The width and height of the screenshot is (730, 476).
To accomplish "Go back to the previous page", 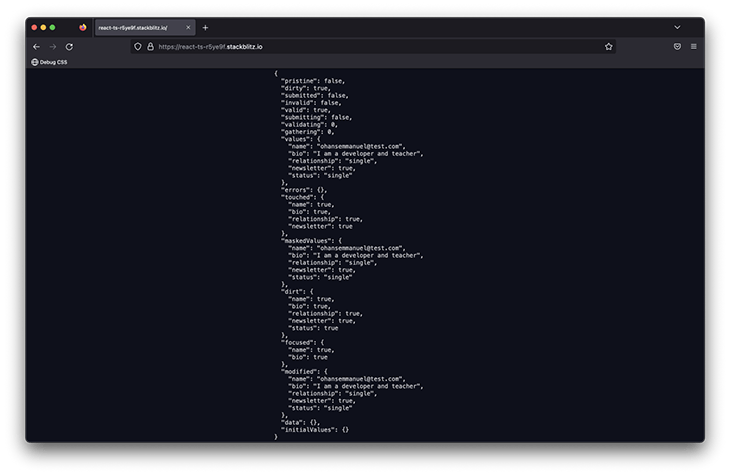I will [x=37, y=46].
